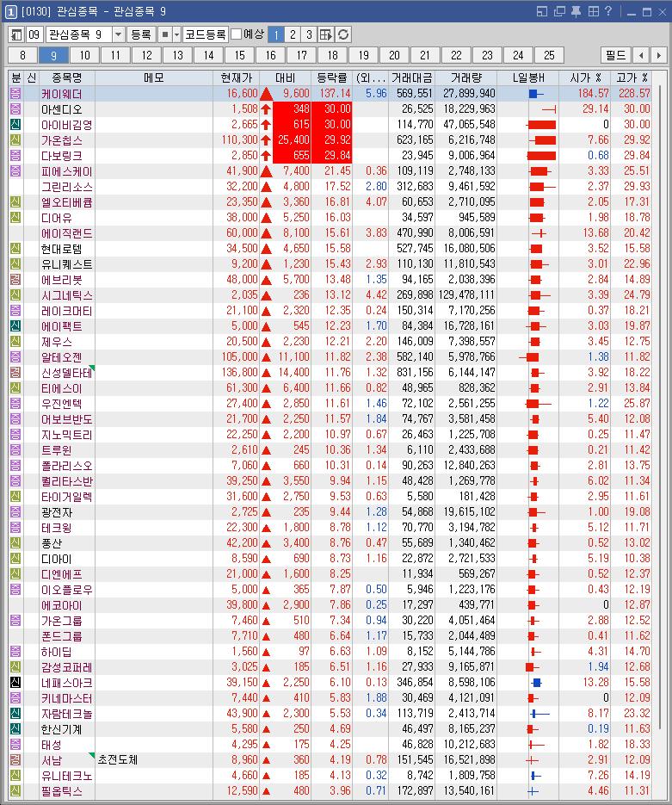Click the help question mark icon

[607, 11]
